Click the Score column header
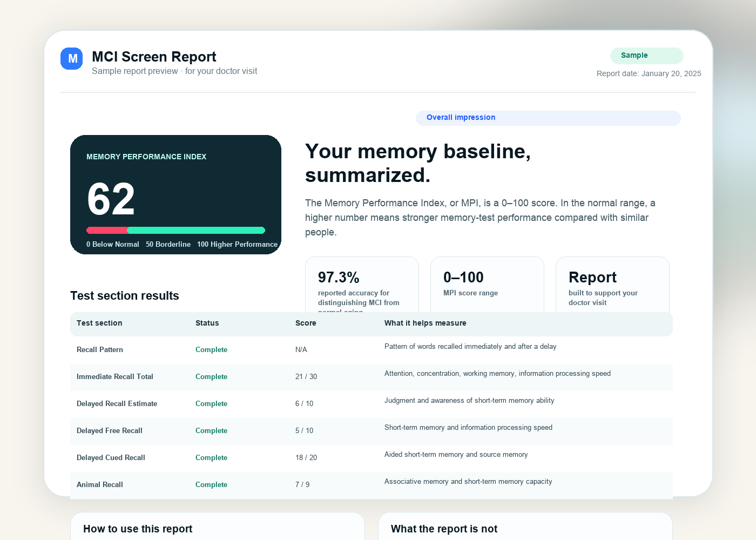The height and width of the screenshot is (540, 756). pos(306,323)
